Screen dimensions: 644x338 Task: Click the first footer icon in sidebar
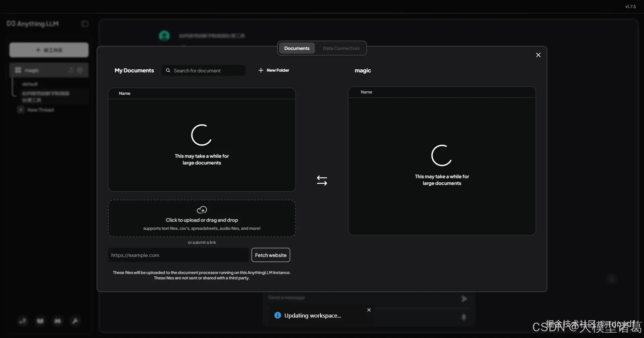pos(22,321)
